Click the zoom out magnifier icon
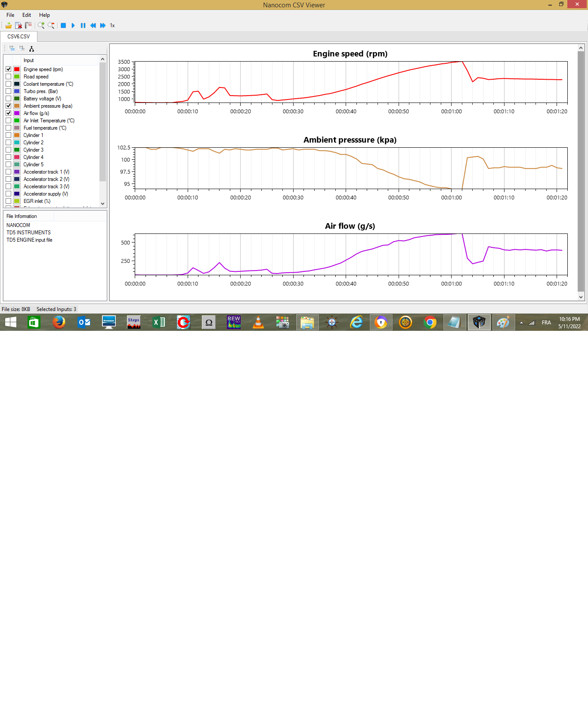Screen dimensions: 588x703 pos(51,25)
